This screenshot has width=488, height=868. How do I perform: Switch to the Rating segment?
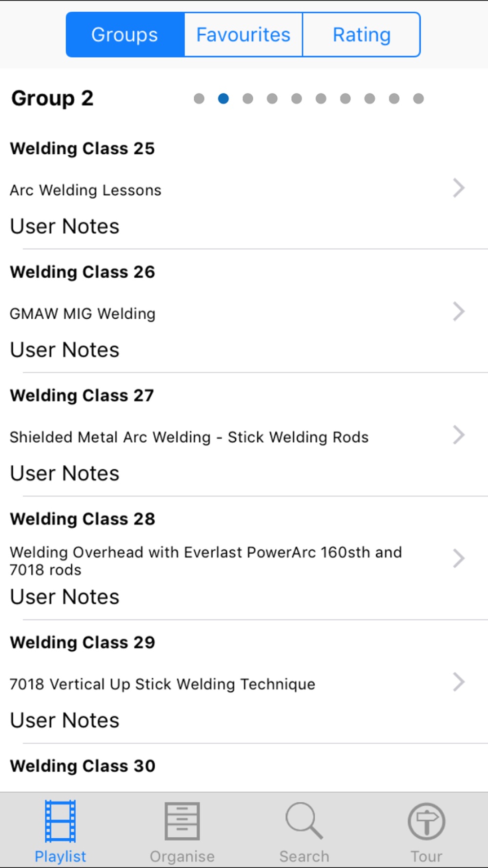coord(362,35)
